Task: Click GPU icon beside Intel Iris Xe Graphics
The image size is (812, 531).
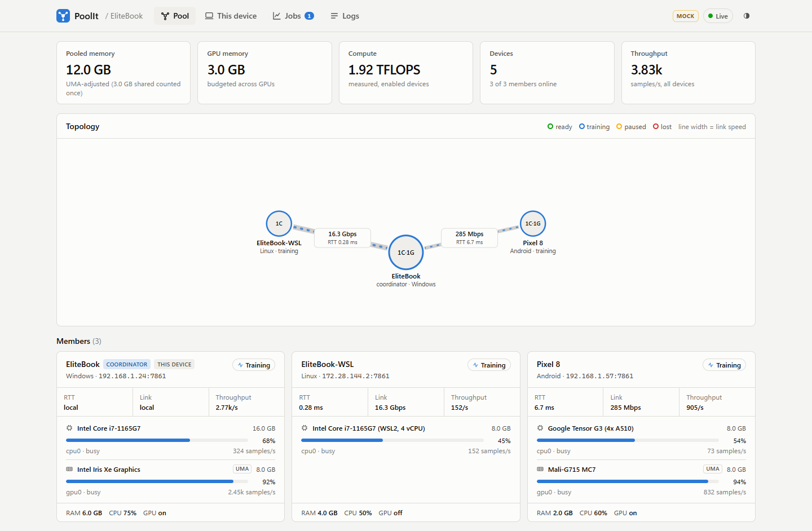Action: [x=69, y=470]
